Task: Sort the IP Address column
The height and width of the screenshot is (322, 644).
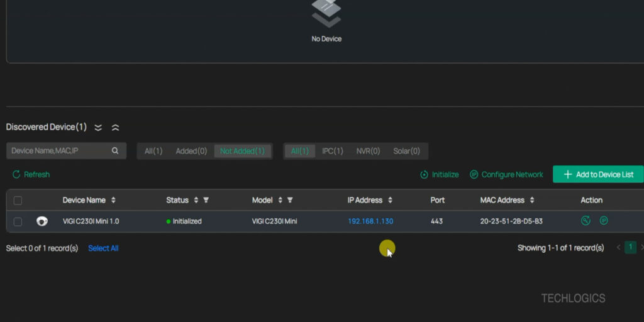Action: (390, 200)
